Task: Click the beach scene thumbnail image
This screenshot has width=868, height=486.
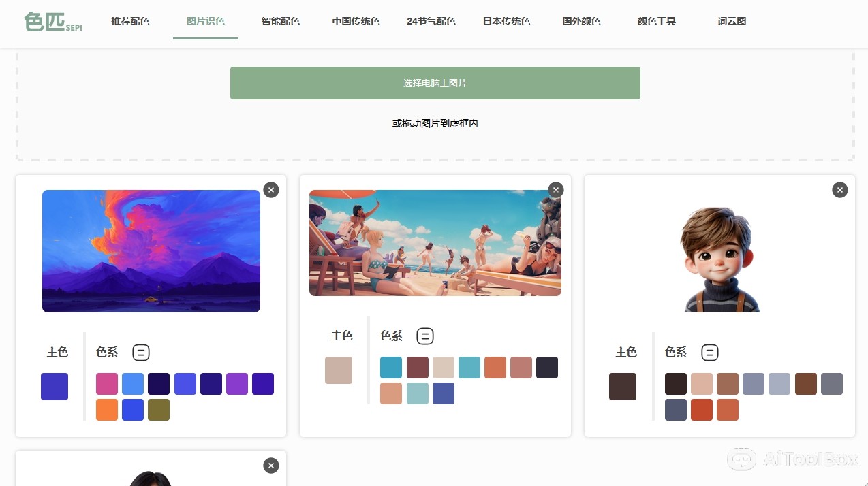Action: 435,243
